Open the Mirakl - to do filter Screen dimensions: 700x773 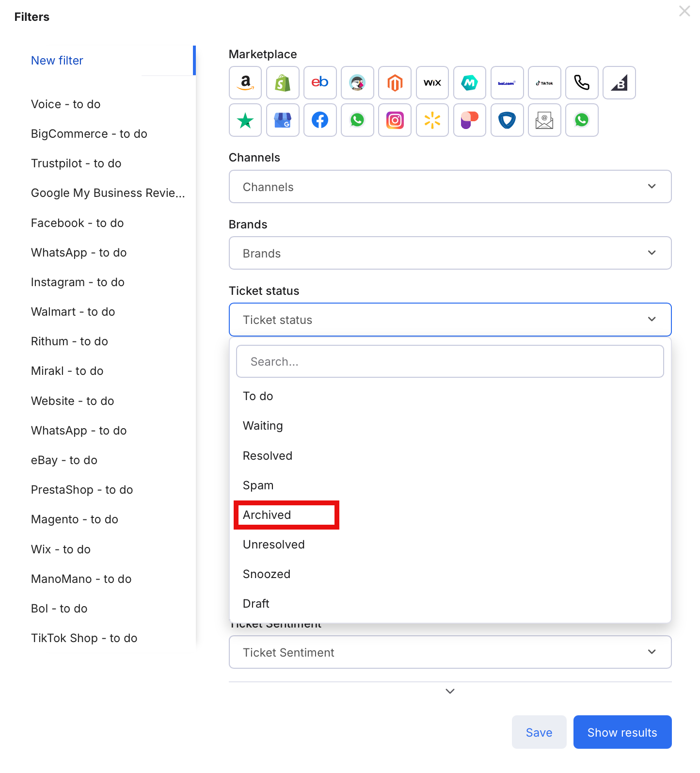click(x=67, y=371)
